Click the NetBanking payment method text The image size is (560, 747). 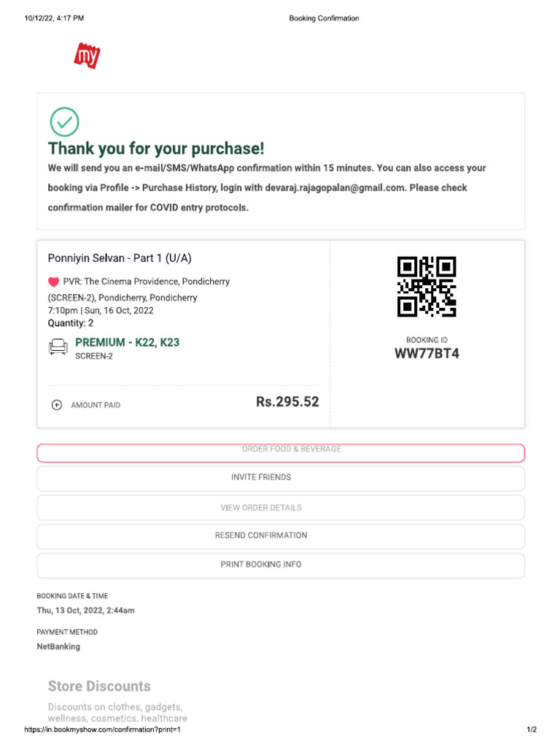pyautogui.click(x=58, y=646)
